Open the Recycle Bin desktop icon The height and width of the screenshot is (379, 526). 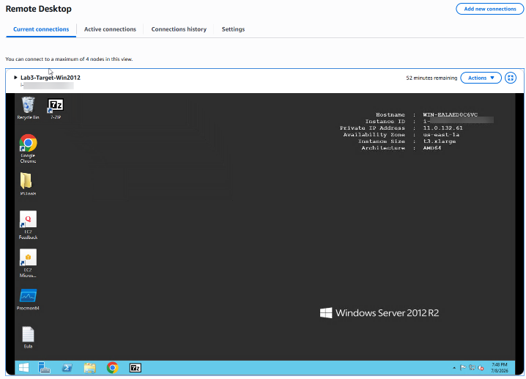pos(28,107)
